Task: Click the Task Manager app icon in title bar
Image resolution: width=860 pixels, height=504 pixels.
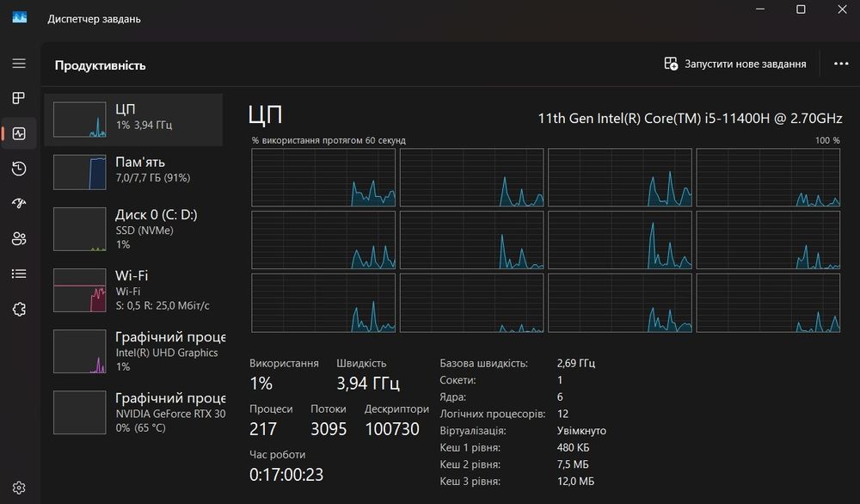Action: (x=19, y=18)
